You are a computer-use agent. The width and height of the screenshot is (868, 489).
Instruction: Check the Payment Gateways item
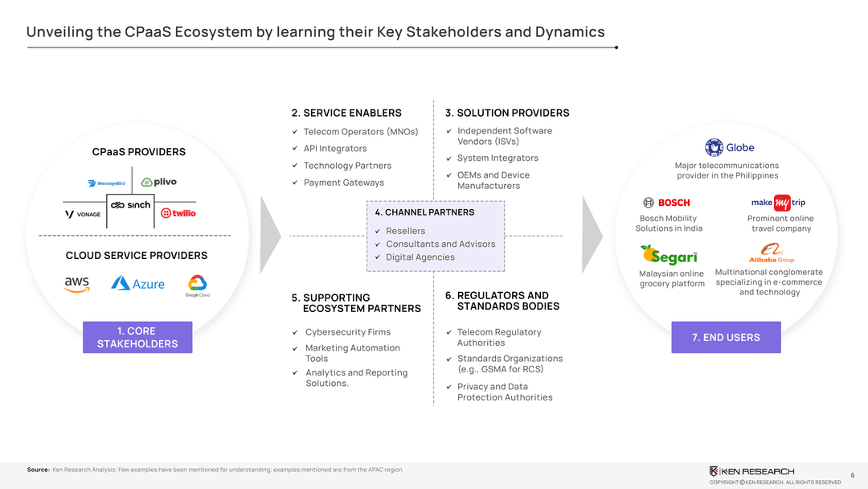344,183
